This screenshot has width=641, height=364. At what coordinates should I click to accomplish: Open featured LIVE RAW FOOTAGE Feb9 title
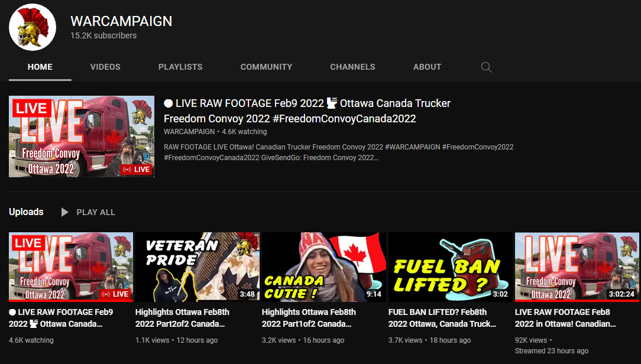[x=307, y=110]
